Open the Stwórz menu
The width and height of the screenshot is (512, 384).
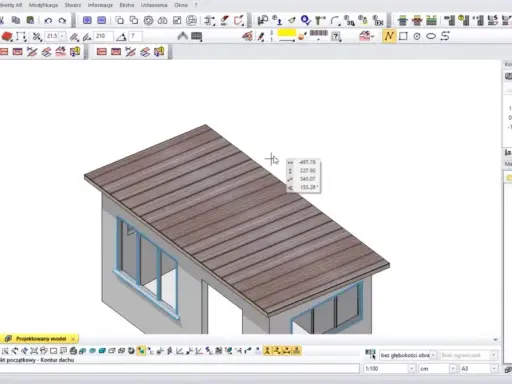(73, 5)
